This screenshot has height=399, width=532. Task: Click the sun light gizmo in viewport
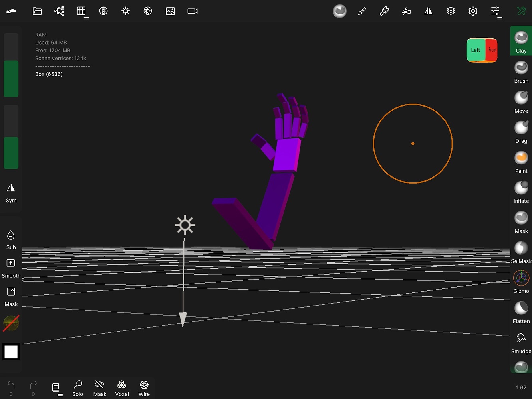click(x=185, y=225)
